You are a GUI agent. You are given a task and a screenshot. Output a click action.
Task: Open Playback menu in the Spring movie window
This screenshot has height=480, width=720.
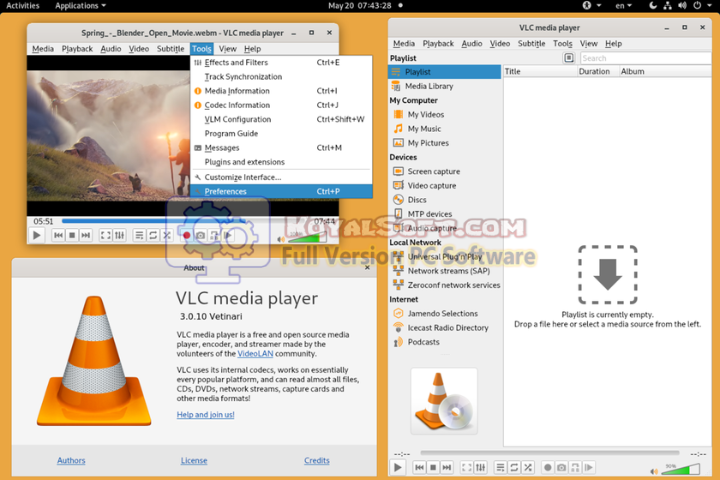(77, 49)
